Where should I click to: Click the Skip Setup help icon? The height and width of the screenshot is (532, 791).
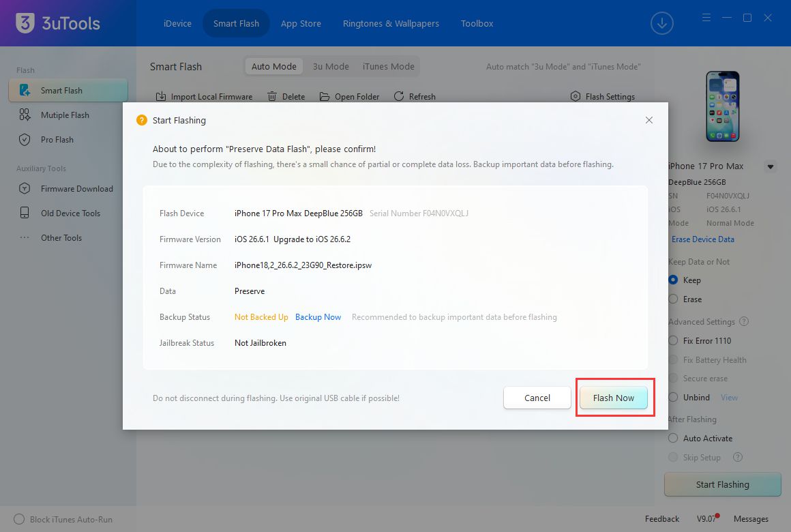(738, 457)
